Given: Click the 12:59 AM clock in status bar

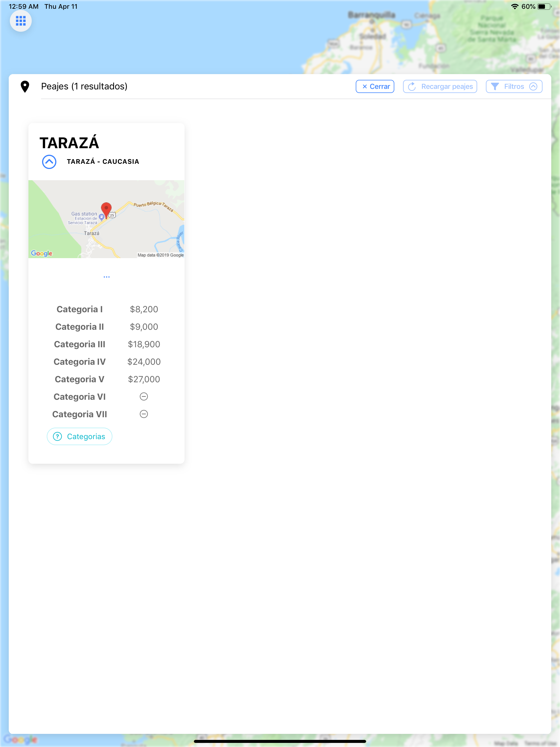Looking at the screenshot, I should coord(24,6).
